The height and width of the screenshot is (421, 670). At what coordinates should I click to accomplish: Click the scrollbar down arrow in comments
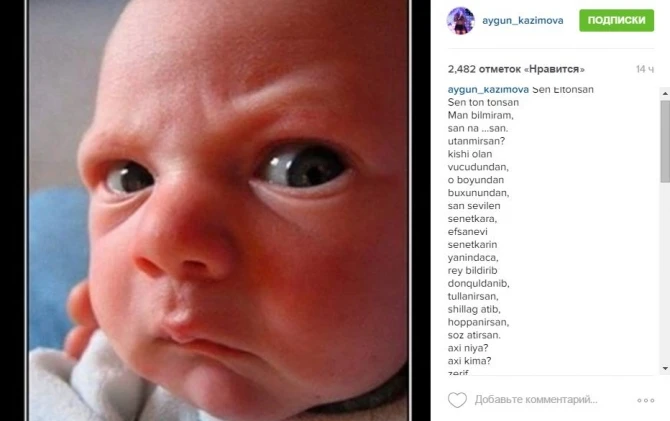665,368
